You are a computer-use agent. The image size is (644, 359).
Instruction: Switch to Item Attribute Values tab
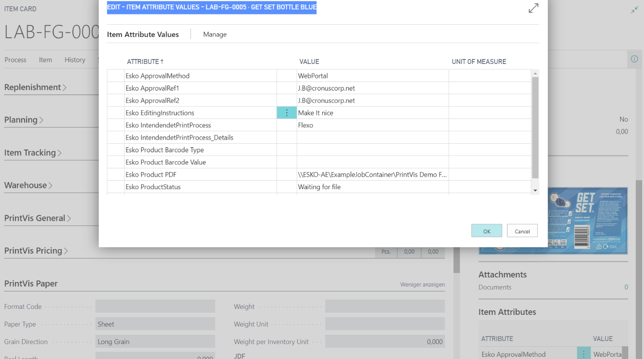point(143,35)
